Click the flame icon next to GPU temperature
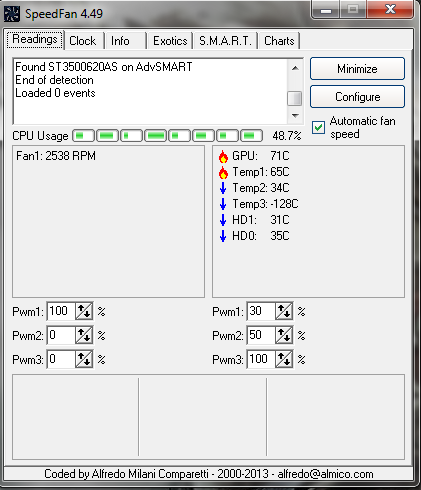 click(x=223, y=156)
